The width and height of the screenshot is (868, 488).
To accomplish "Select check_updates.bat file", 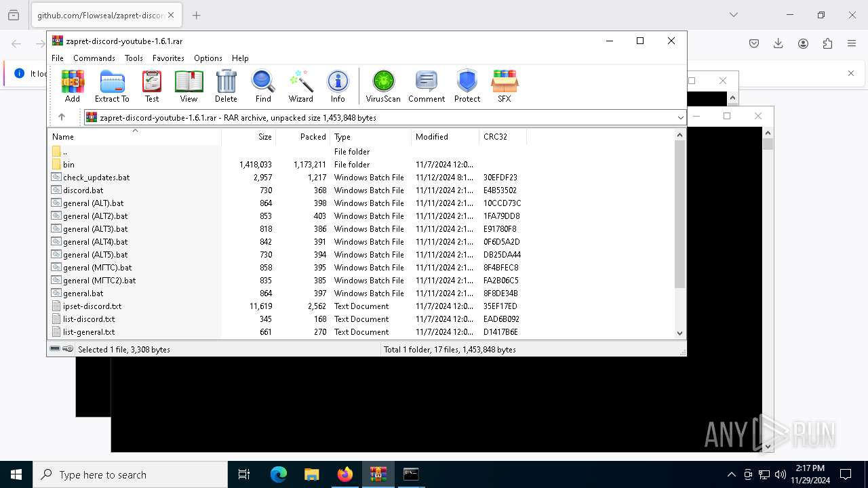I will 361,178.
